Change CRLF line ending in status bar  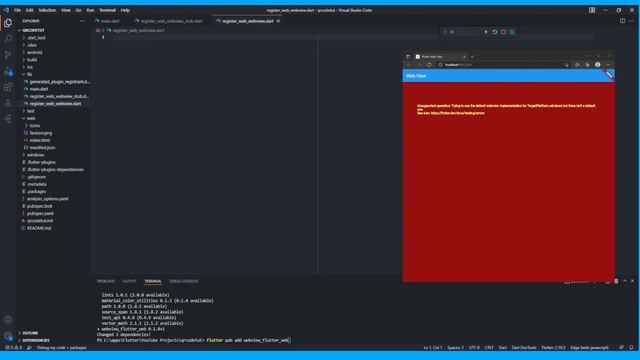pyautogui.click(x=489, y=348)
